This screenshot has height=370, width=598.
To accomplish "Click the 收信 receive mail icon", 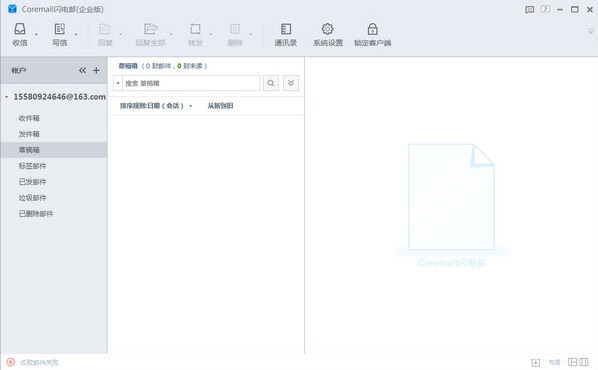I will pyautogui.click(x=20, y=29).
